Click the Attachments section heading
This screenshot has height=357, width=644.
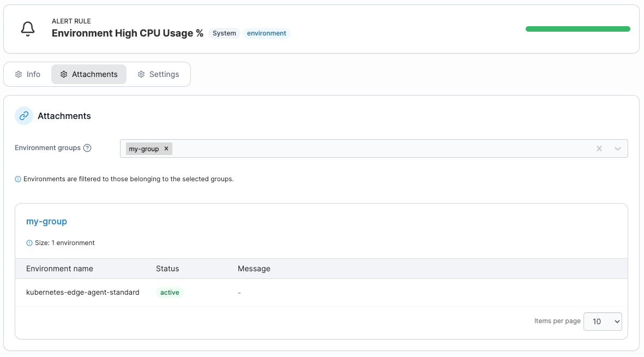click(x=64, y=116)
